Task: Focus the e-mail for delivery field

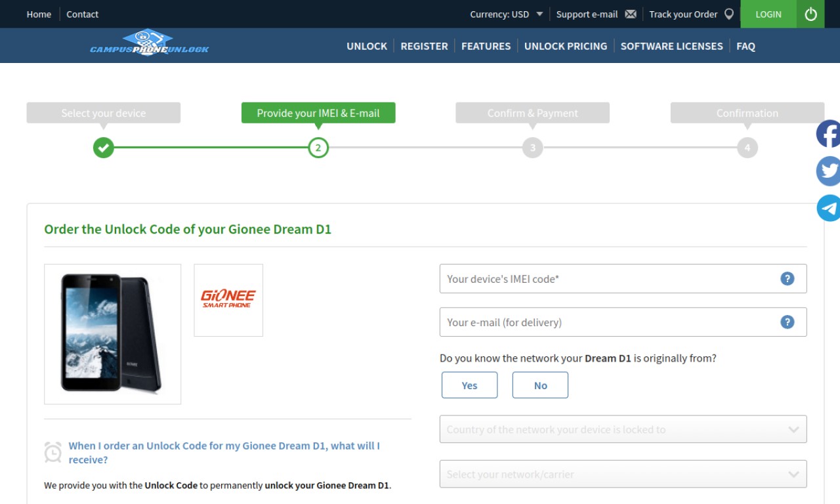Action: [x=623, y=322]
